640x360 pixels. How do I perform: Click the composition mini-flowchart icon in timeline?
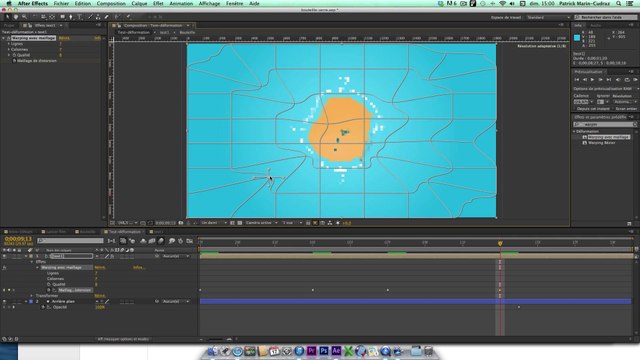coord(111,241)
